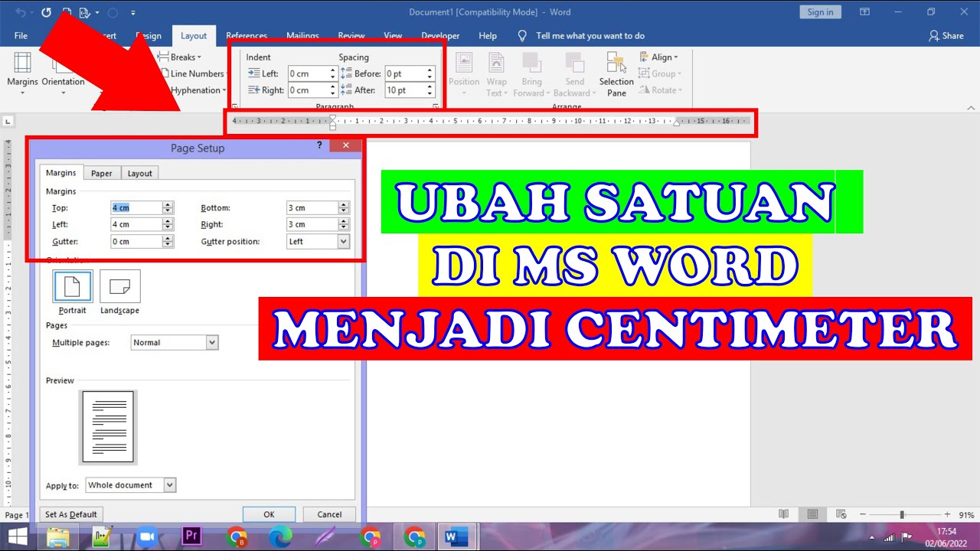Click the spelling check icon in Quick Access Toolbar
The width and height of the screenshot is (980, 551).
click(x=86, y=12)
